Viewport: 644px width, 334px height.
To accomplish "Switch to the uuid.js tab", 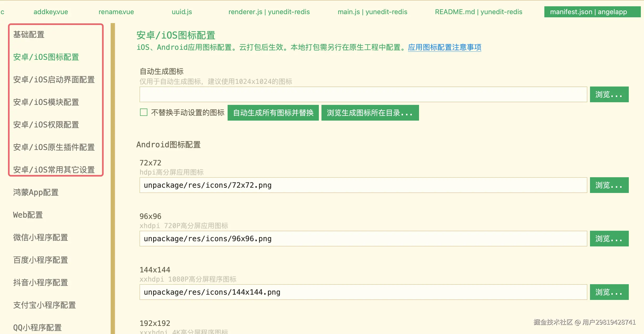I will [x=182, y=12].
